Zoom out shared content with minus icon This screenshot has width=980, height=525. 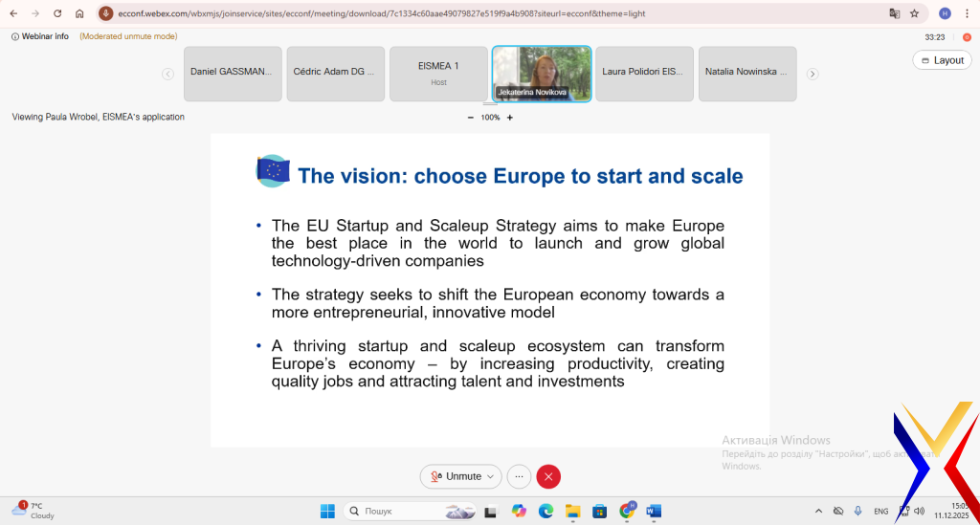point(470,118)
